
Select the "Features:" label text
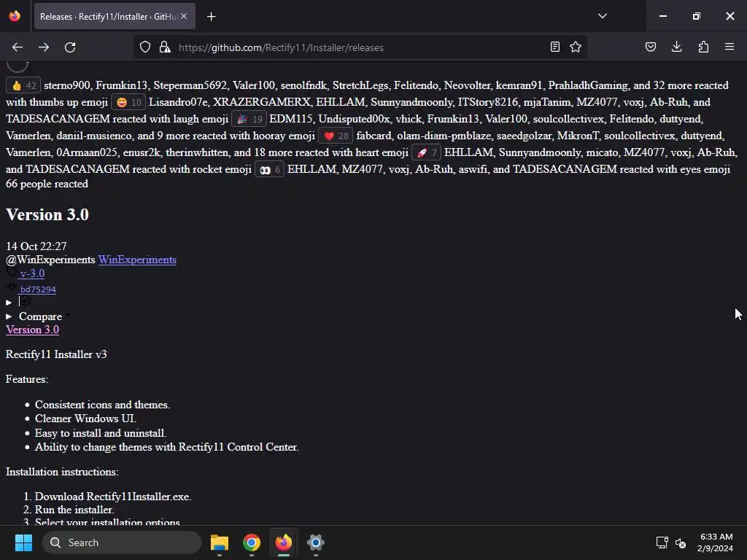[x=27, y=379]
